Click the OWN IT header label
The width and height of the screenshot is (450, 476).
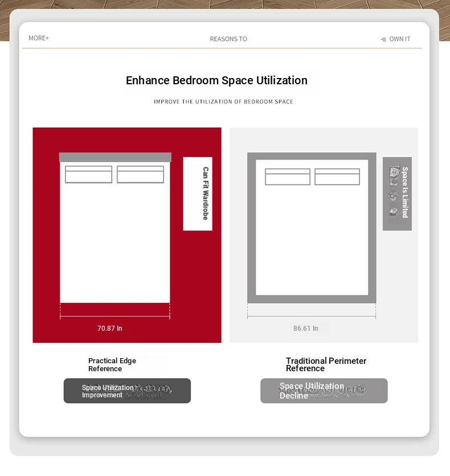click(x=399, y=39)
